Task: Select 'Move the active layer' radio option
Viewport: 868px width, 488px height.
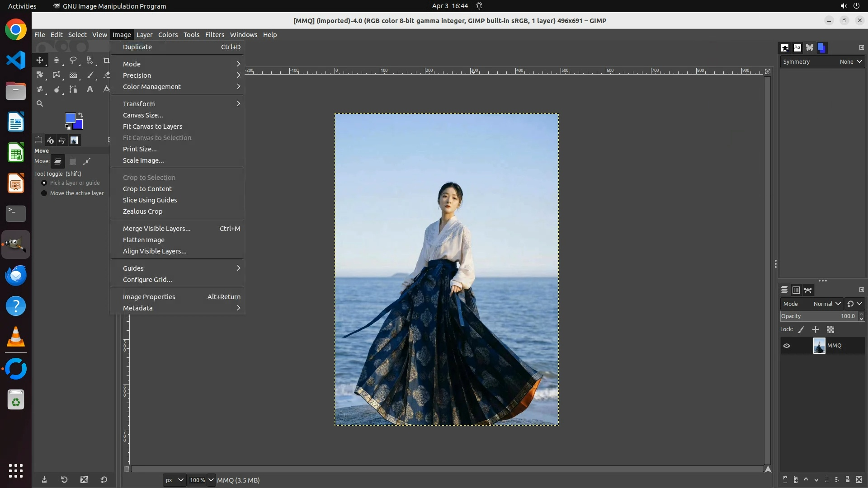Action: (x=44, y=193)
